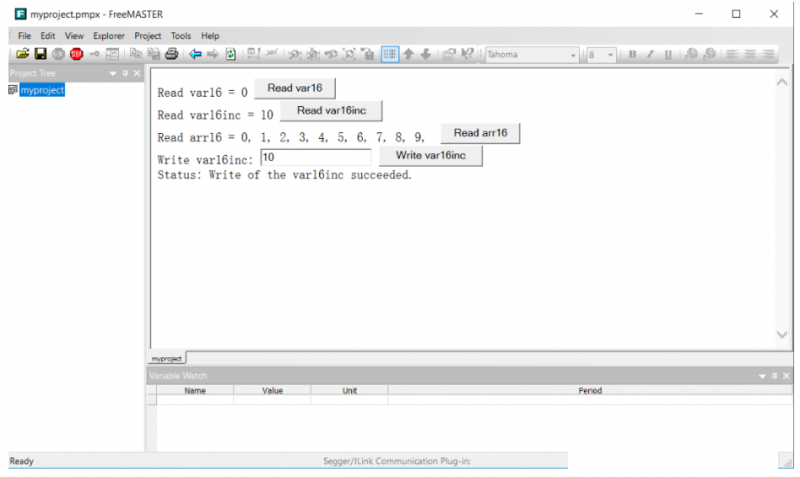The image size is (800, 477).
Task: Save the project with the floppy disk icon
Action: [x=40, y=54]
